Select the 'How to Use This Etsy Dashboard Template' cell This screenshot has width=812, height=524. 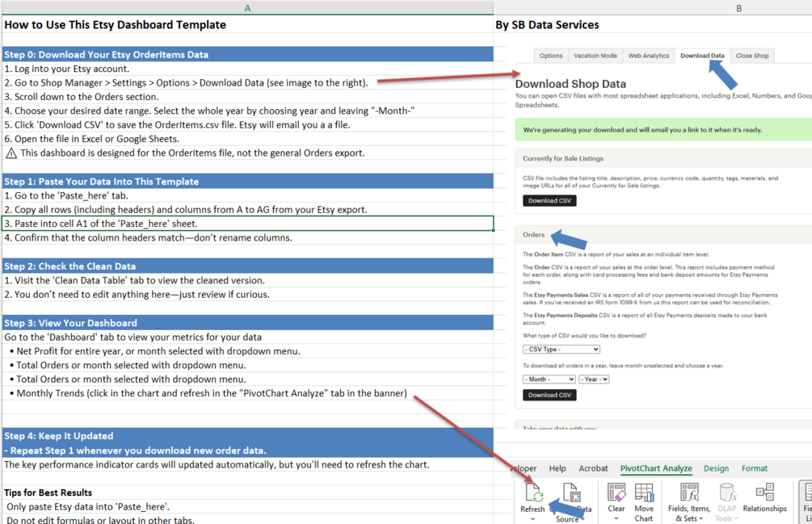pos(247,25)
